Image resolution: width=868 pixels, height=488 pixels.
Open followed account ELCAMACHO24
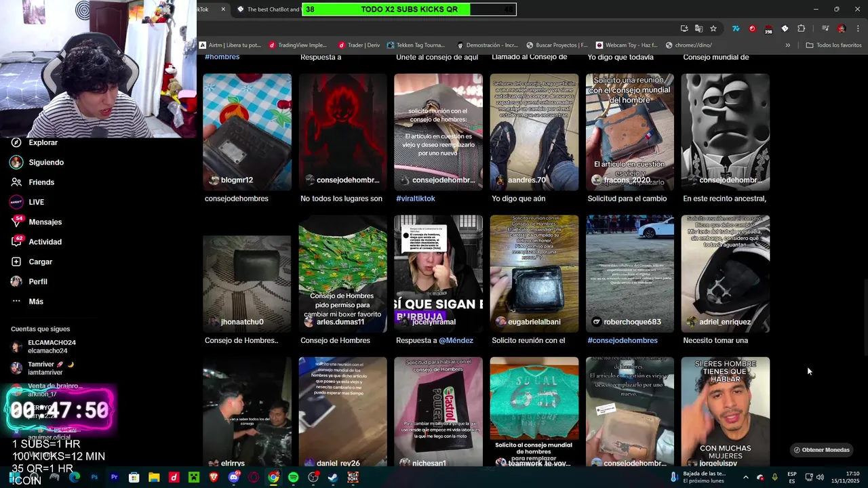coord(44,346)
